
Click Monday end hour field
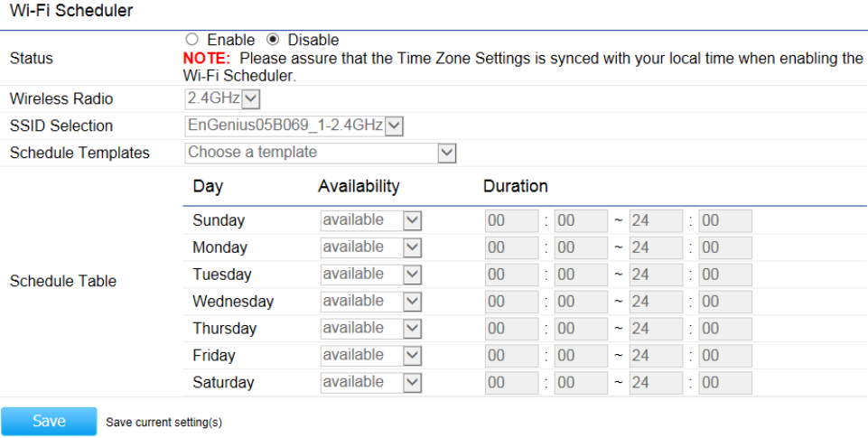(x=656, y=247)
